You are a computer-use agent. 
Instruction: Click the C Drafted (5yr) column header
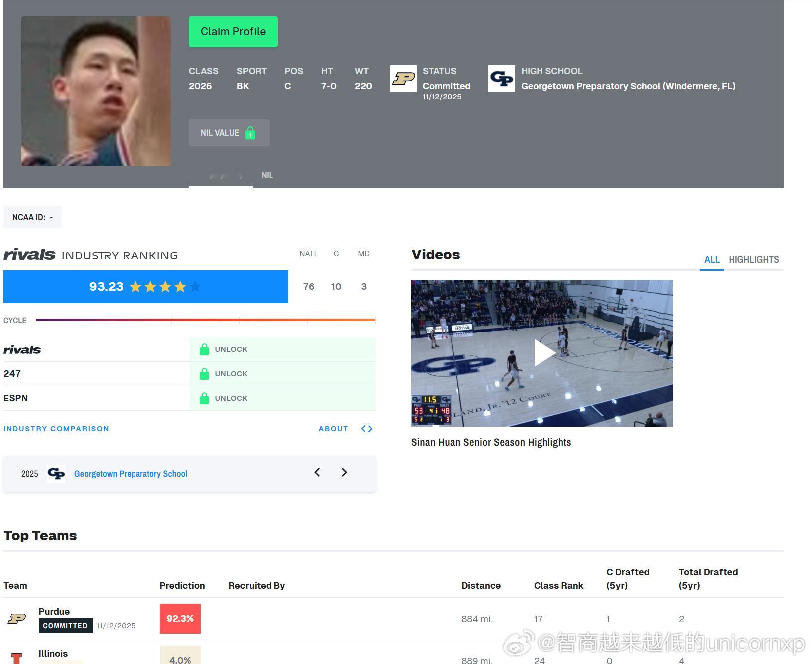click(x=628, y=579)
